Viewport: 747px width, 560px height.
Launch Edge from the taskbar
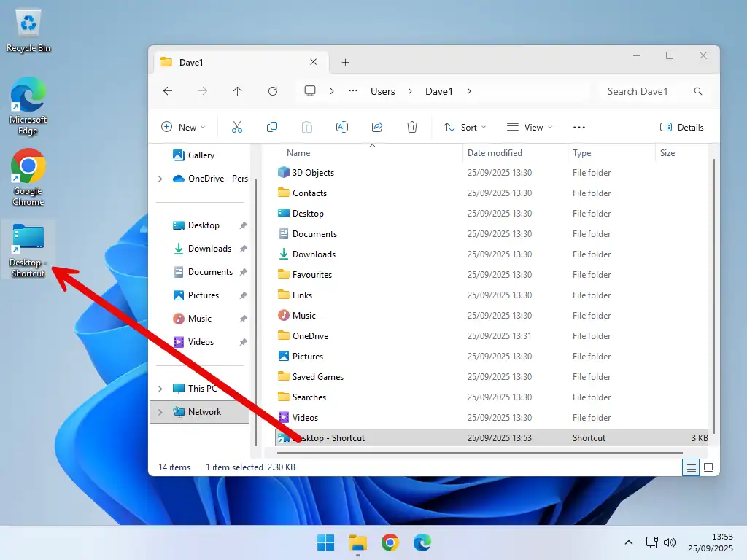[422, 542]
